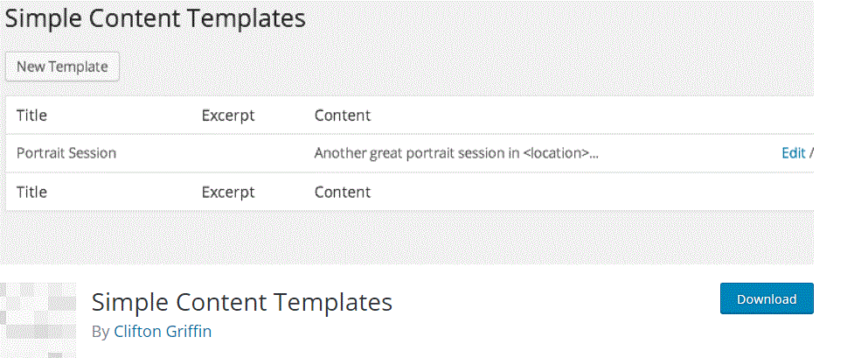This screenshot has width=868, height=358.
Task: Click the 'Another great portrait session' content text
Action: point(417,153)
